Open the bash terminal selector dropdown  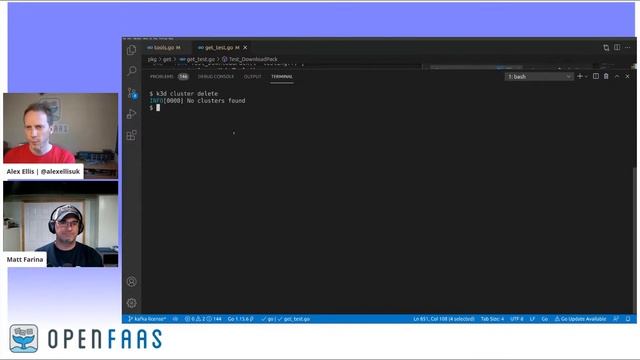click(539, 77)
